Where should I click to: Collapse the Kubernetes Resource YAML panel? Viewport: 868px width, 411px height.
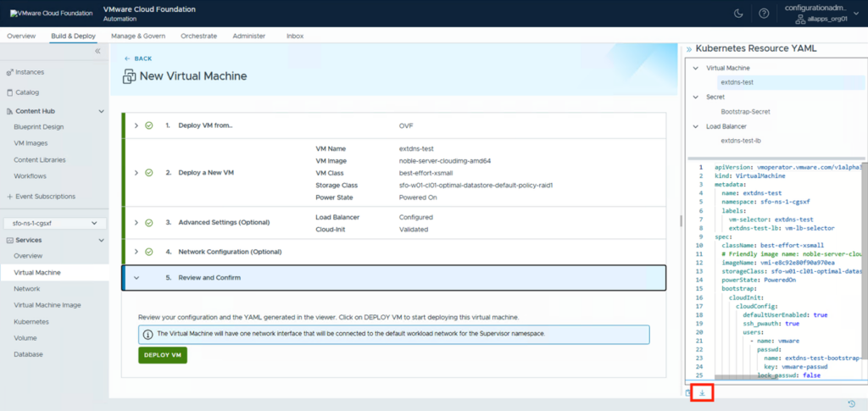click(x=688, y=49)
